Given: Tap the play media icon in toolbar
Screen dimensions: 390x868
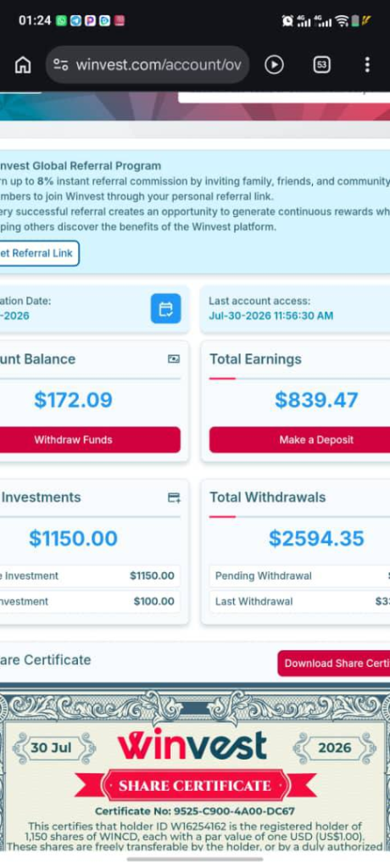Looking at the screenshot, I should pos(274,64).
